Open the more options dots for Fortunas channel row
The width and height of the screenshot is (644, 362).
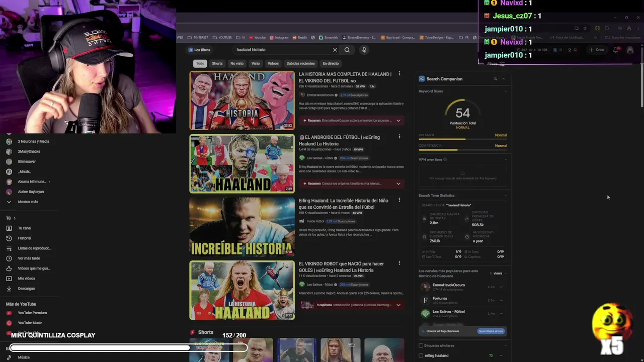point(502,300)
